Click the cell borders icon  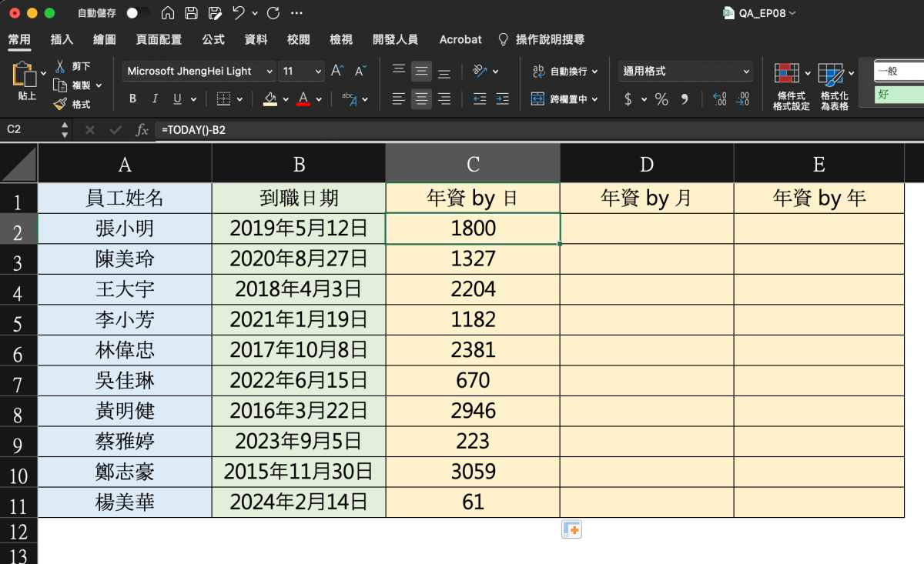click(223, 98)
